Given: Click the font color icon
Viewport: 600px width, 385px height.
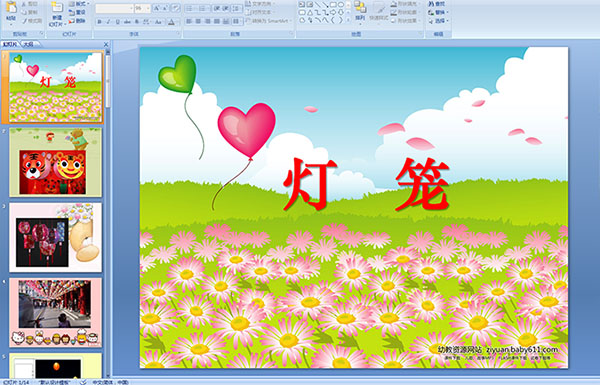Looking at the screenshot, I should 171,22.
